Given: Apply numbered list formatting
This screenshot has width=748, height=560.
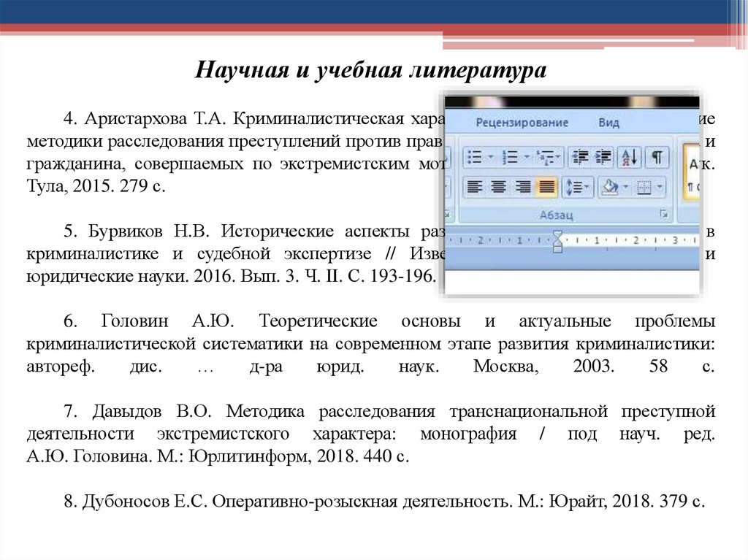Looking at the screenshot, I should pos(510,157).
